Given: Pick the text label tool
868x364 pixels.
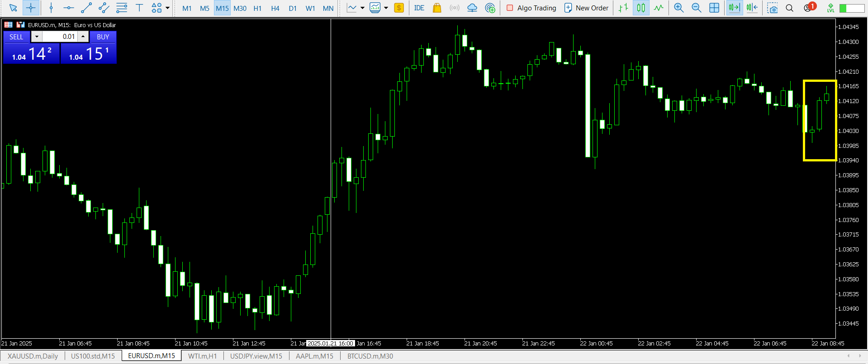Looking at the screenshot, I should click(139, 8).
